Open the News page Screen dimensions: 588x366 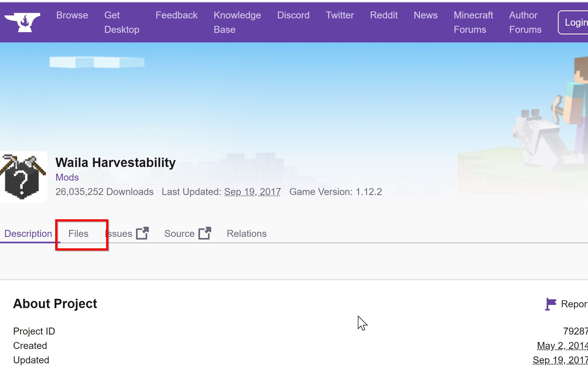tap(426, 15)
